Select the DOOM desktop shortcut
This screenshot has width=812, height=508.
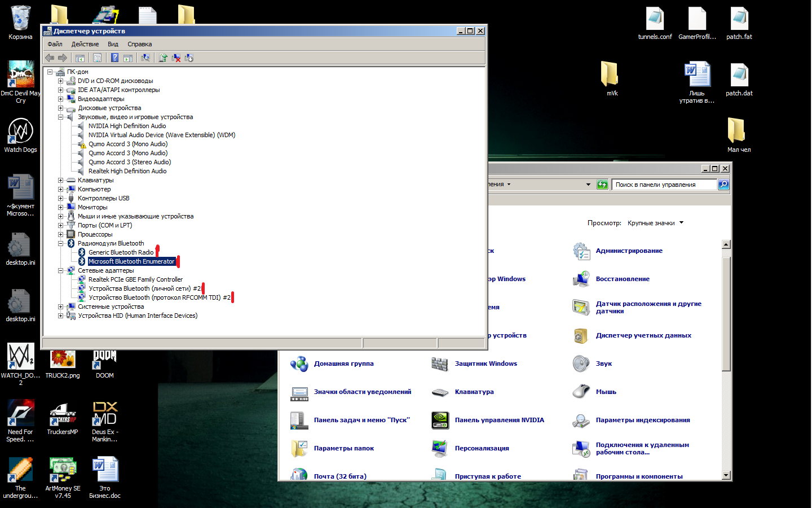pyautogui.click(x=105, y=364)
